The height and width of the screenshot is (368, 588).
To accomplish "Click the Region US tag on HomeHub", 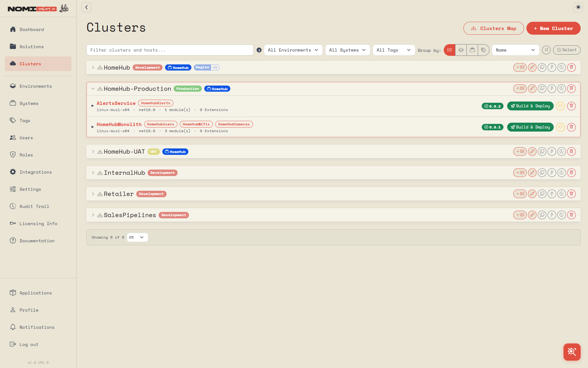I will click(x=207, y=67).
